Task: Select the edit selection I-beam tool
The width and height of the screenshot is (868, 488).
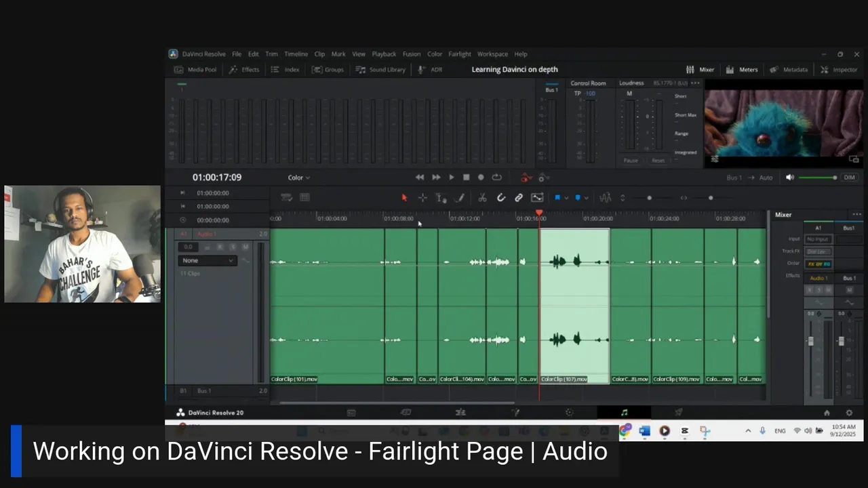Action: 441,198
